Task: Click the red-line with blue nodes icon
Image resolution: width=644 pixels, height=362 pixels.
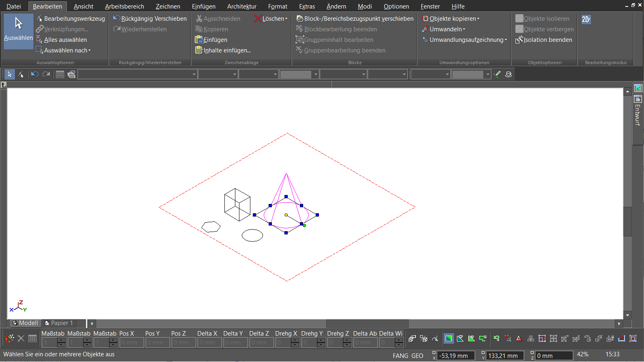Action: (621, 338)
